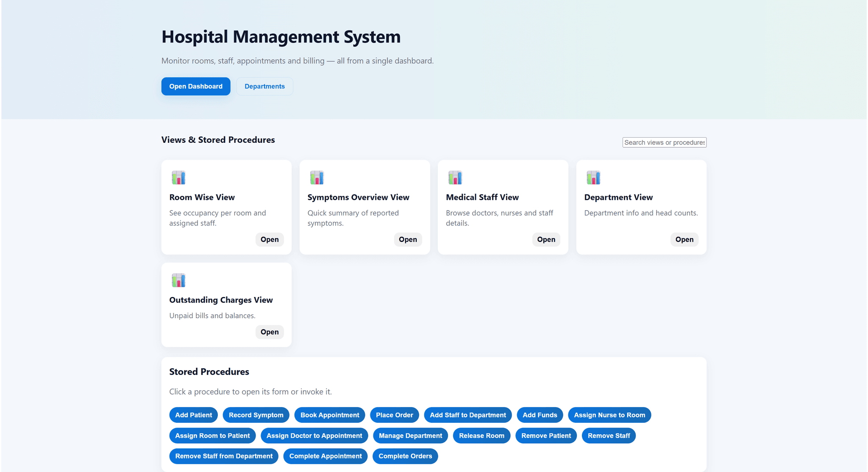Open the Outstanding Charges View
Screen dimensions: 868x472
pyautogui.click(x=270, y=332)
